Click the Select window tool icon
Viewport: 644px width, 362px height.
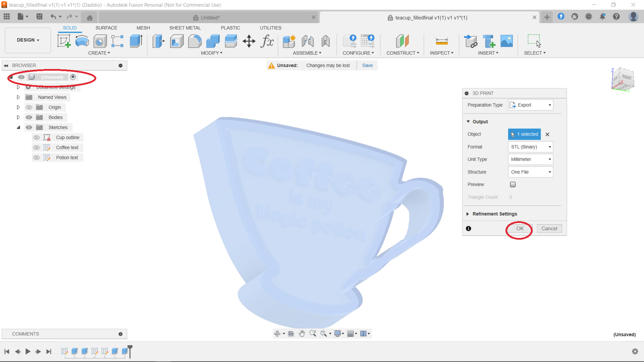pyautogui.click(x=534, y=41)
